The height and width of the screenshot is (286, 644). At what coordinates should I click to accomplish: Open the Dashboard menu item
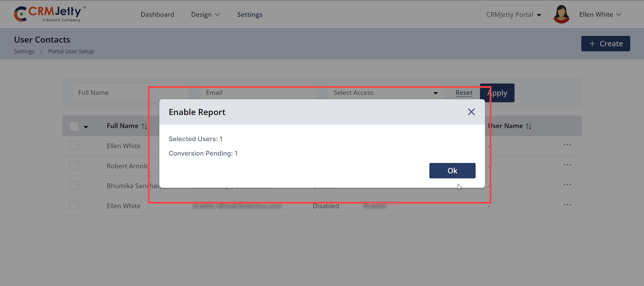[x=157, y=14]
